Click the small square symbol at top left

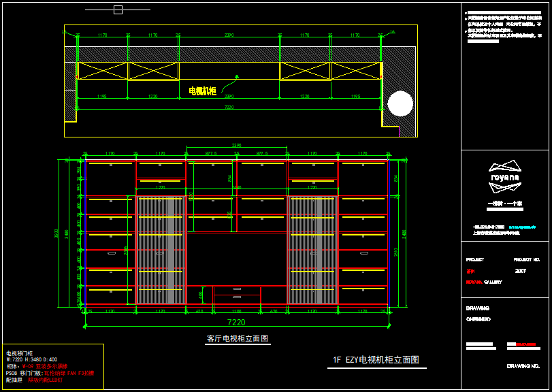(118, 10)
